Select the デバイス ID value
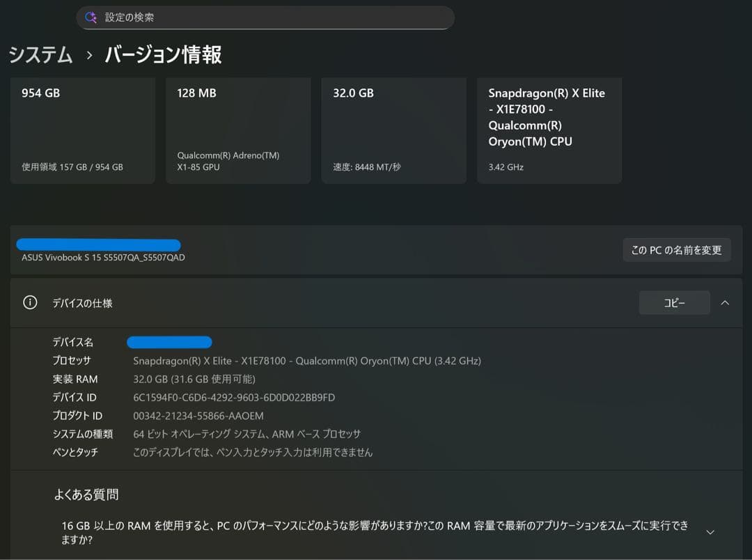Screen dimensions: 752x560 coord(233,397)
